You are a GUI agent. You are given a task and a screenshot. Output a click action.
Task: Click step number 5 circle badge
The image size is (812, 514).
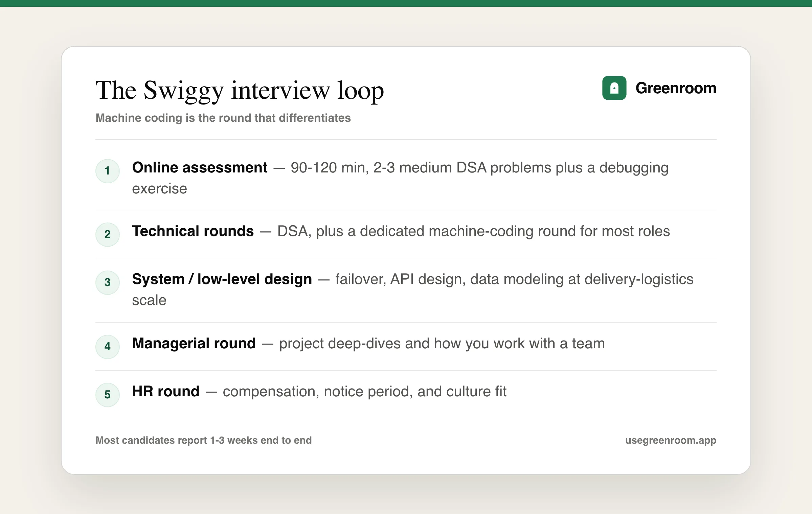108,395
